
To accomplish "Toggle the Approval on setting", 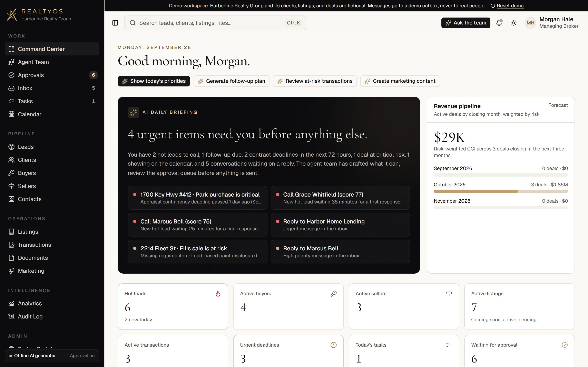I will tap(82, 356).
